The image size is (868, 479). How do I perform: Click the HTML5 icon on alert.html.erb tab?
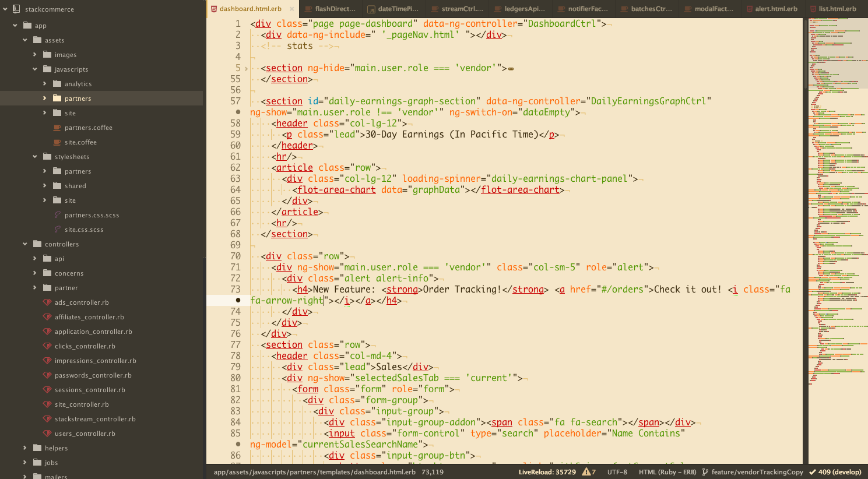click(x=749, y=9)
